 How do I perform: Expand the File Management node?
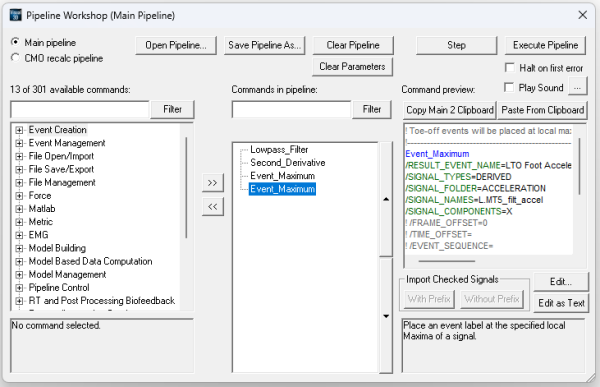point(19,183)
